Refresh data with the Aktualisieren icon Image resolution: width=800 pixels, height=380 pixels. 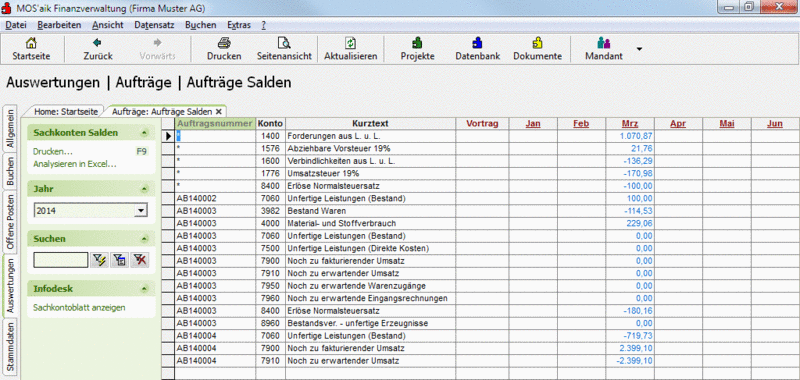[x=351, y=43]
